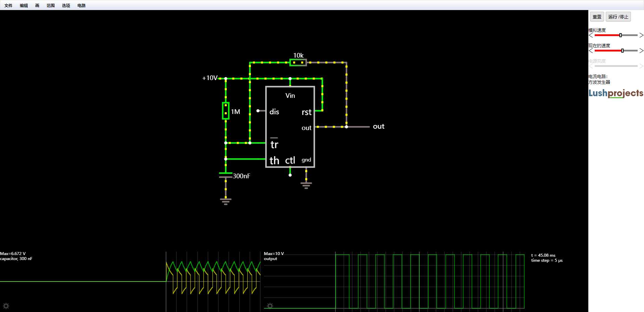The image size is (644, 312).
Task: Click the rst pin label
Action: (x=307, y=112)
